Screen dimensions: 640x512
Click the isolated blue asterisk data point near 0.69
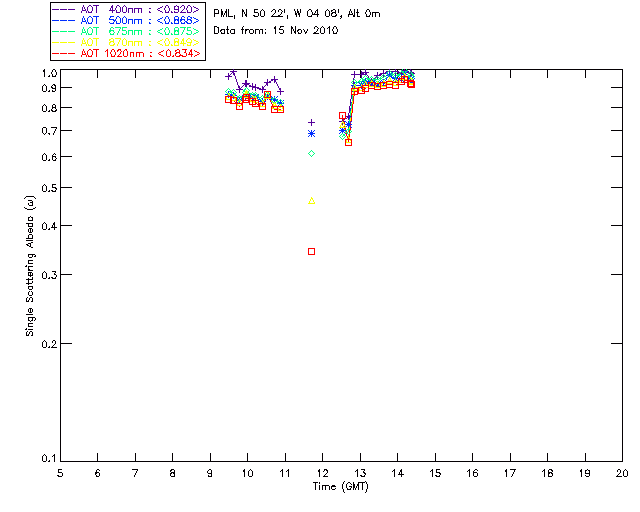coord(311,134)
